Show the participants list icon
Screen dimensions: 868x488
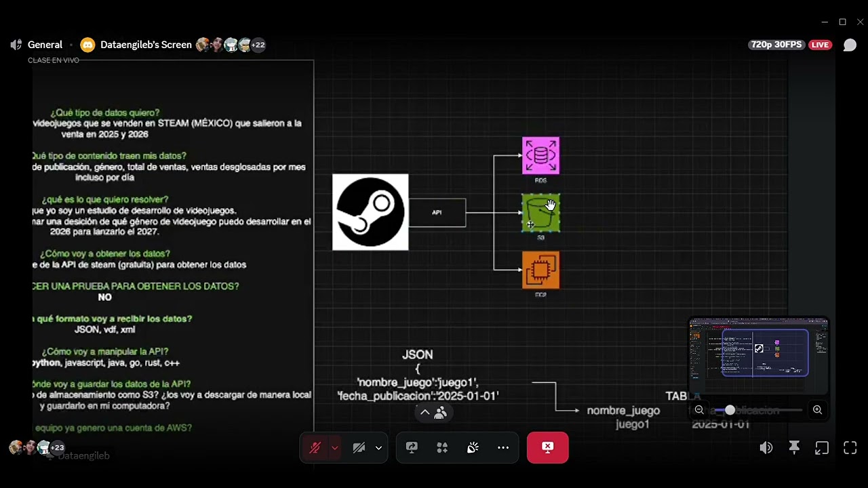coord(441,412)
